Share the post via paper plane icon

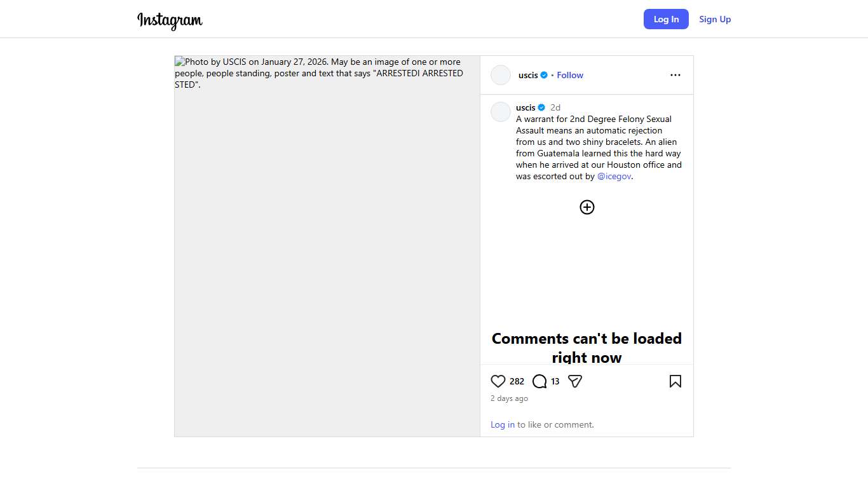[575, 381]
